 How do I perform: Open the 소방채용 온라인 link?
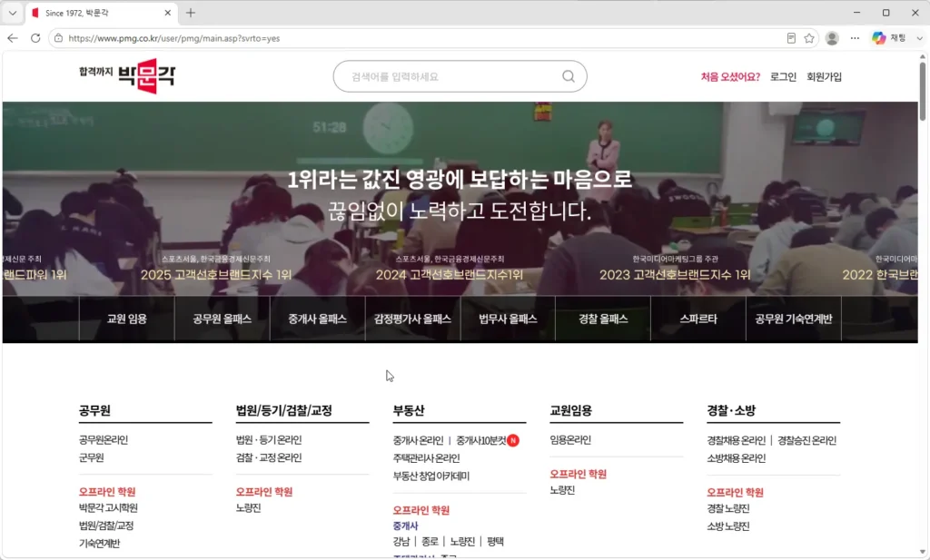point(736,458)
